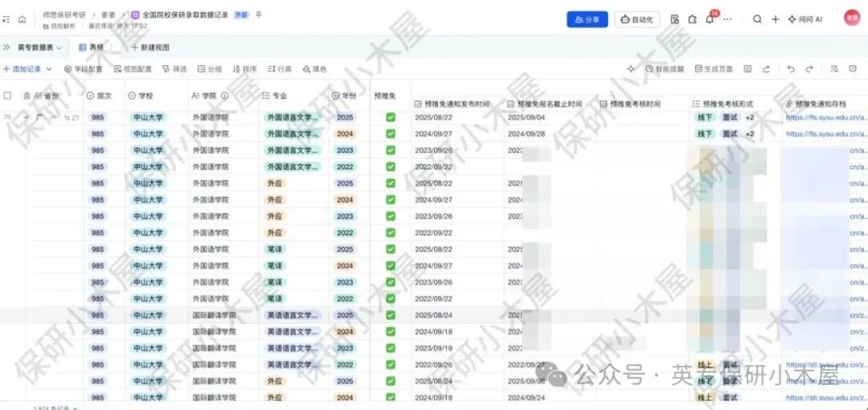Viewport: 868px width, 410px height.
Task: Open find records icon next to redo
Action: 833,69
